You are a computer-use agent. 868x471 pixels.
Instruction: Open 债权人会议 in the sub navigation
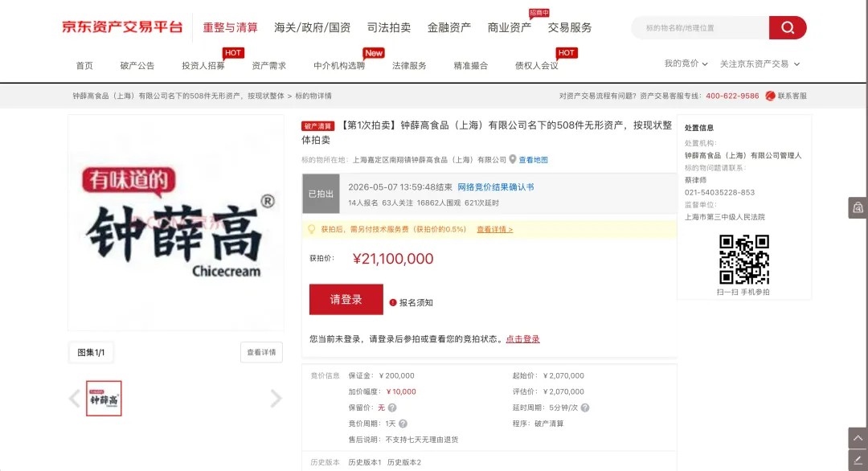[536, 66]
